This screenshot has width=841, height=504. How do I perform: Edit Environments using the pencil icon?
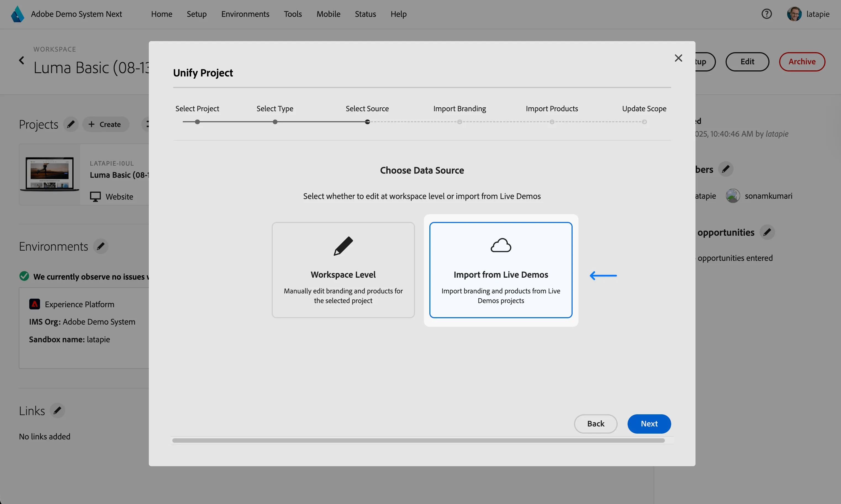point(101,246)
